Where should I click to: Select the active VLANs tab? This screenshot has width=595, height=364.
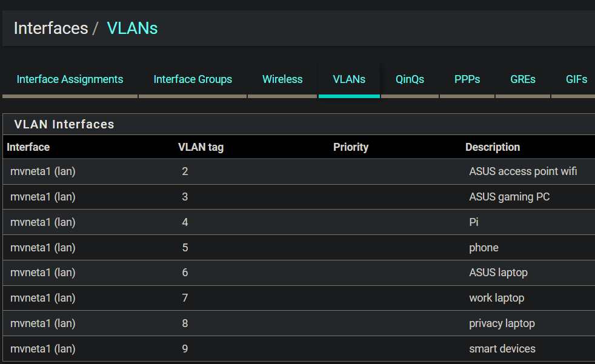coord(349,79)
